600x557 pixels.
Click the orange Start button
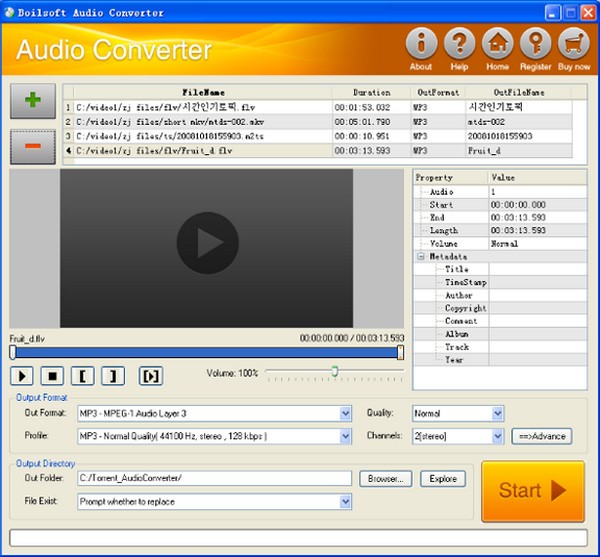click(532, 491)
